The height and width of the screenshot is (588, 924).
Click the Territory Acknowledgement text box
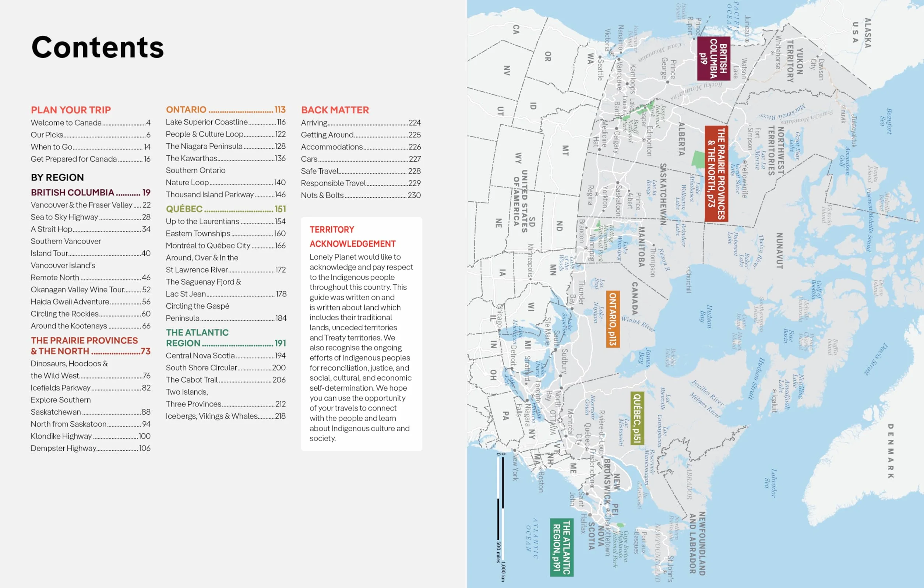[362, 334]
